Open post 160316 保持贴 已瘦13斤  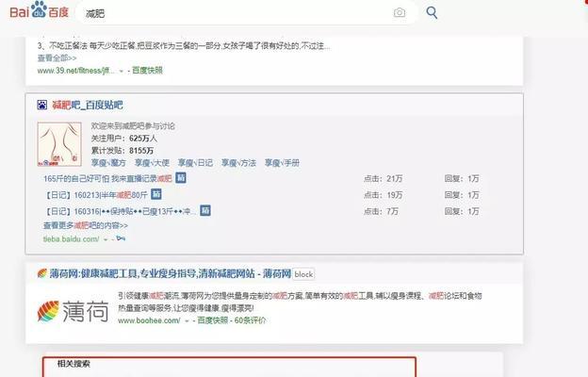click(120, 211)
